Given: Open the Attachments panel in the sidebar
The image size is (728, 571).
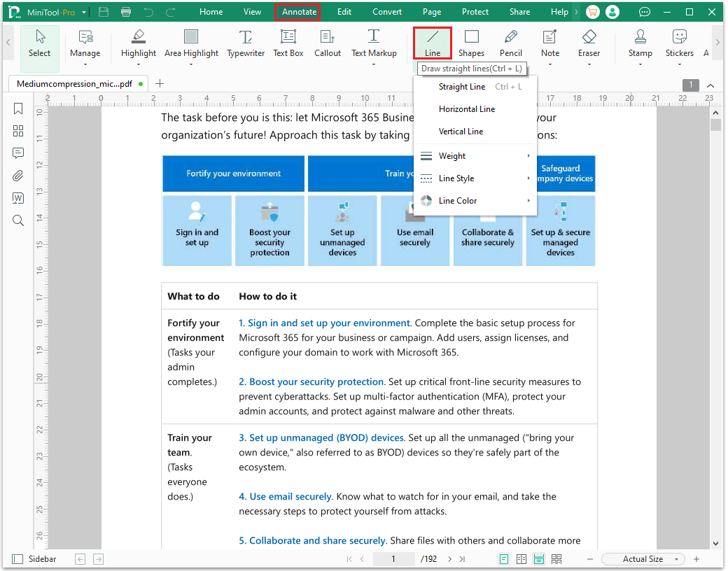Looking at the screenshot, I should point(17,176).
